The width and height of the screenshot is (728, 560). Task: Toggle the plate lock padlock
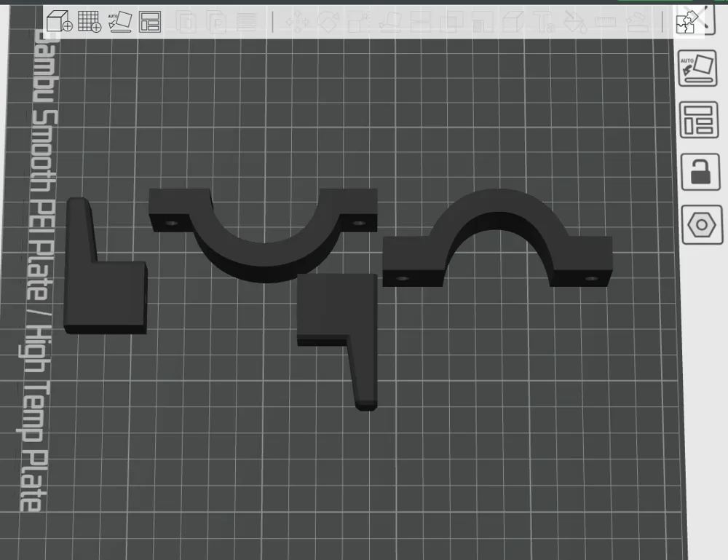[700, 172]
